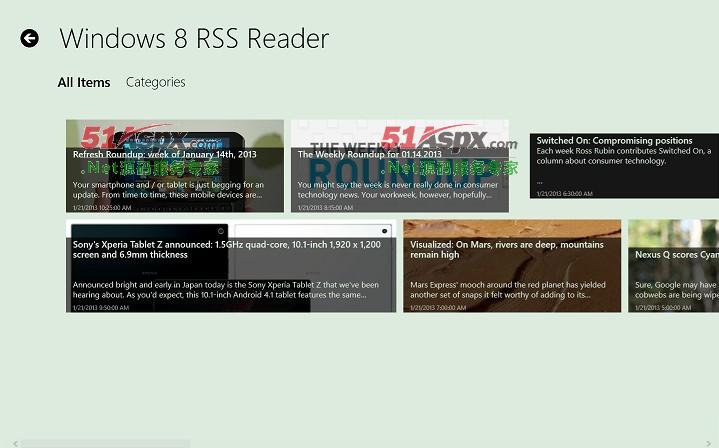This screenshot has height=448, width=719.
Task: Click 'Sure, Google may have' summary text
Action: [x=677, y=290]
